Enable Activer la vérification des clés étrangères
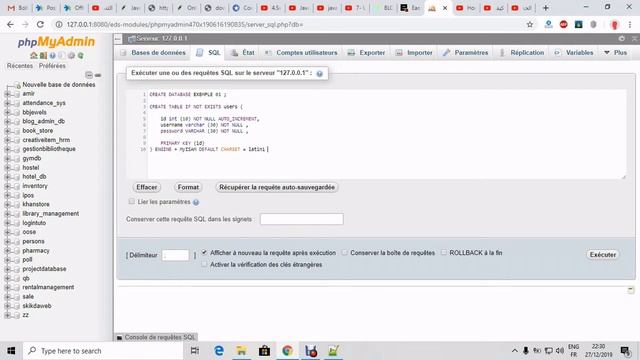 204,264
